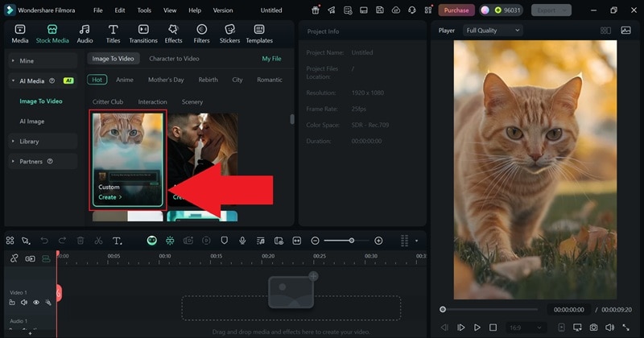Open the File menu

(x=97, y=10)
